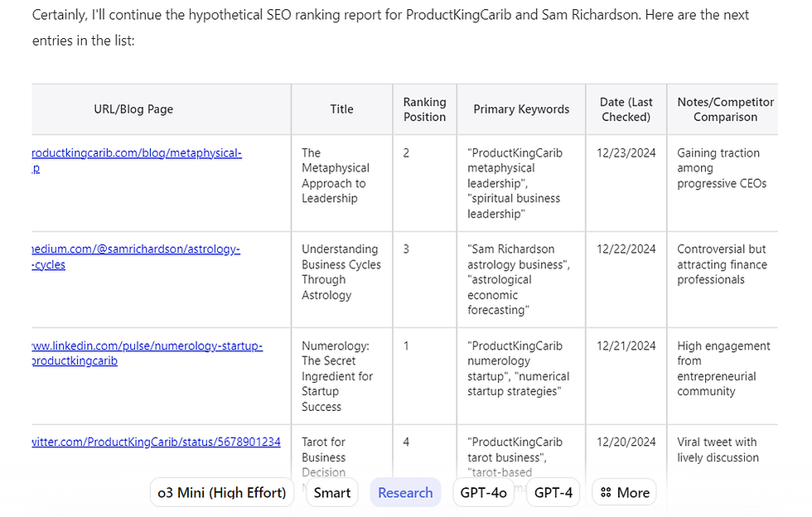Viewport: 812px width, 517px height.
Task: Click the intro paragraph starting "Certainly, I'll continue"
Action: coord(390,27)
